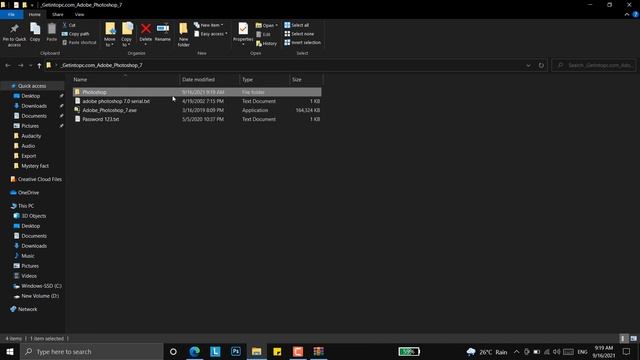Open the Recent locations dropdown arrow
This screenshot has height=360, width=640.
30,65
